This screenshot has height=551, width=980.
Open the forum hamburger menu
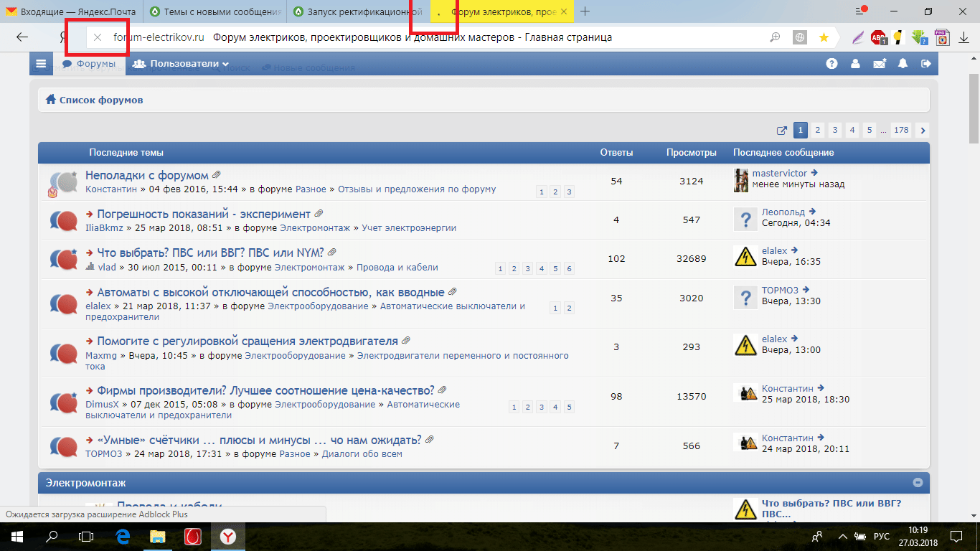click(41, 64)
